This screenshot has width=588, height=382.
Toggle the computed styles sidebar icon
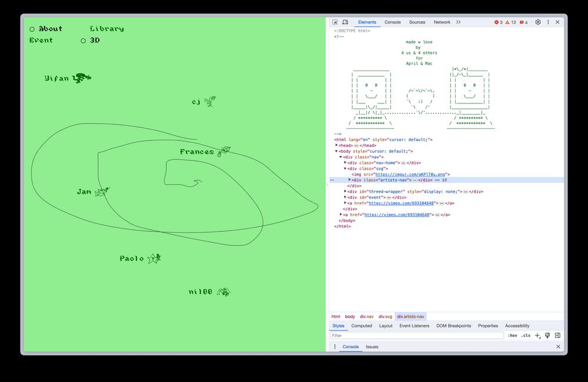tap(557, 336)
